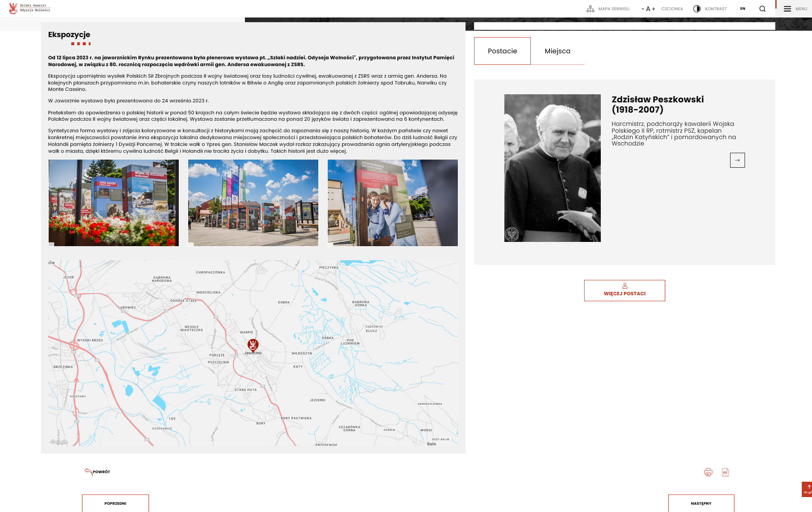The width and height of the screenshot is (812, 512).
Task: Expand the hamburger Menu
Action: coord(795,9)
